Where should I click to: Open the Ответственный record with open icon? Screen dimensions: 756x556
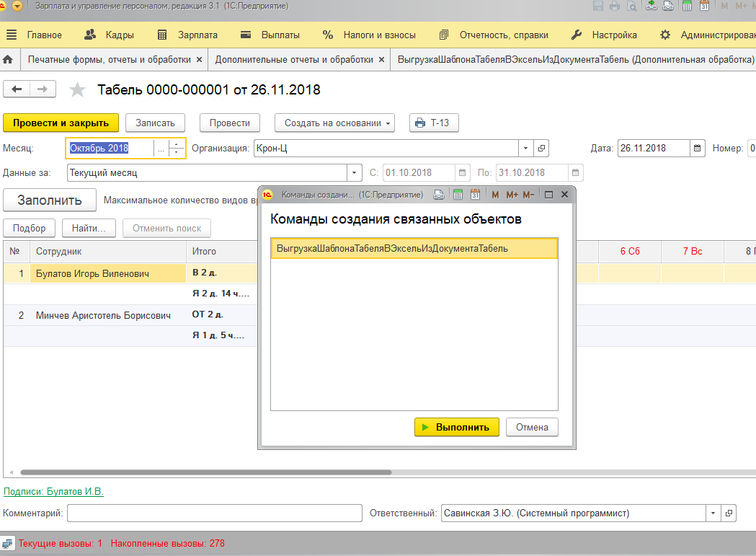click(x=729, y=513)
